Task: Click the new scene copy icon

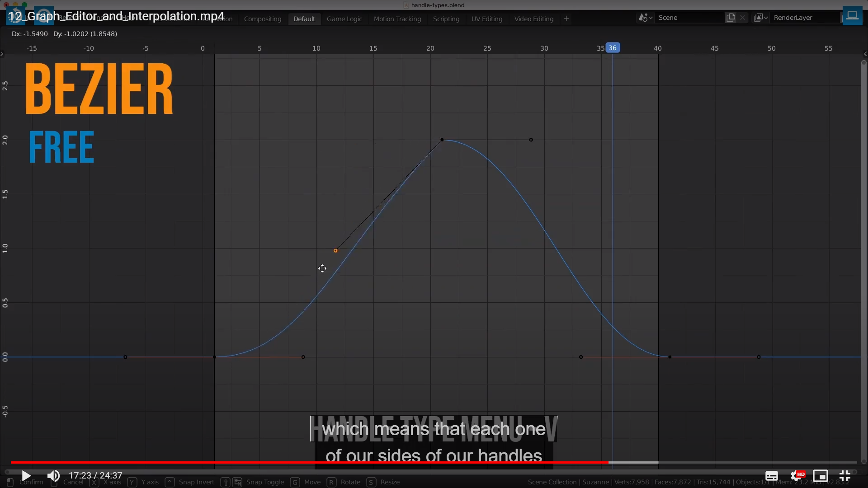Action: pyautogui.click(x=731, y=18)
